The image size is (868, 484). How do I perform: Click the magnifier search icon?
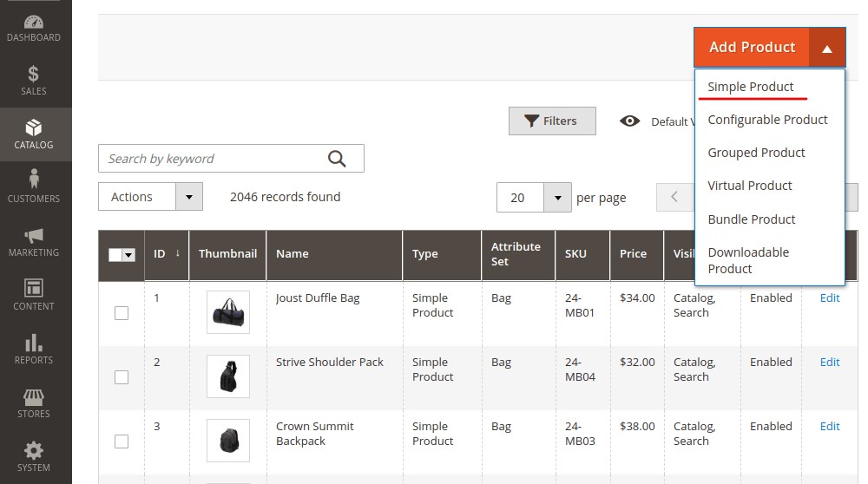[337, 159]
